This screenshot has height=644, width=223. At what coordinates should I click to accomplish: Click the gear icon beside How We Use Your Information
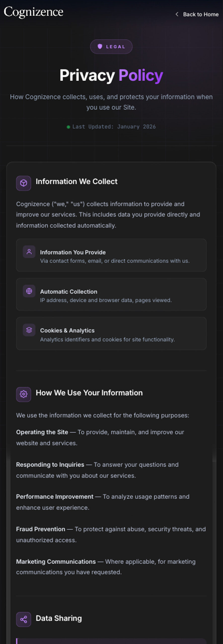tap(23, 394)
